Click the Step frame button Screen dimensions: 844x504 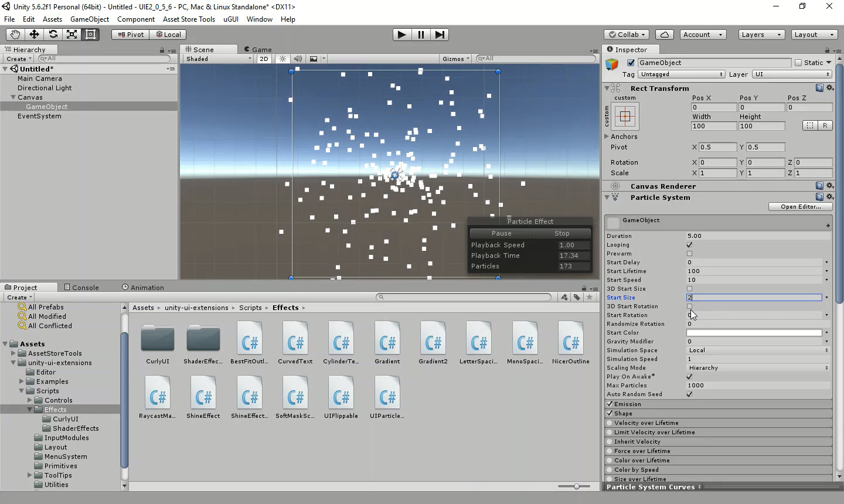tap(440, 35)
